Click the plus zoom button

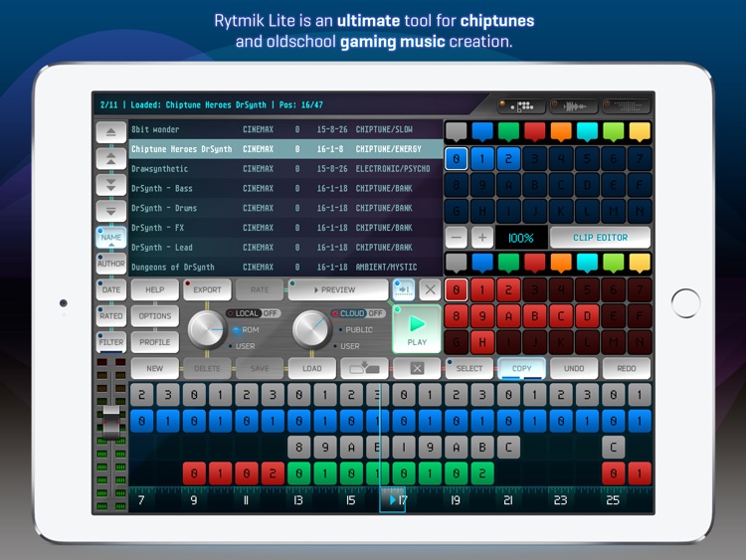pyautogui.click(x=482, y=237)
